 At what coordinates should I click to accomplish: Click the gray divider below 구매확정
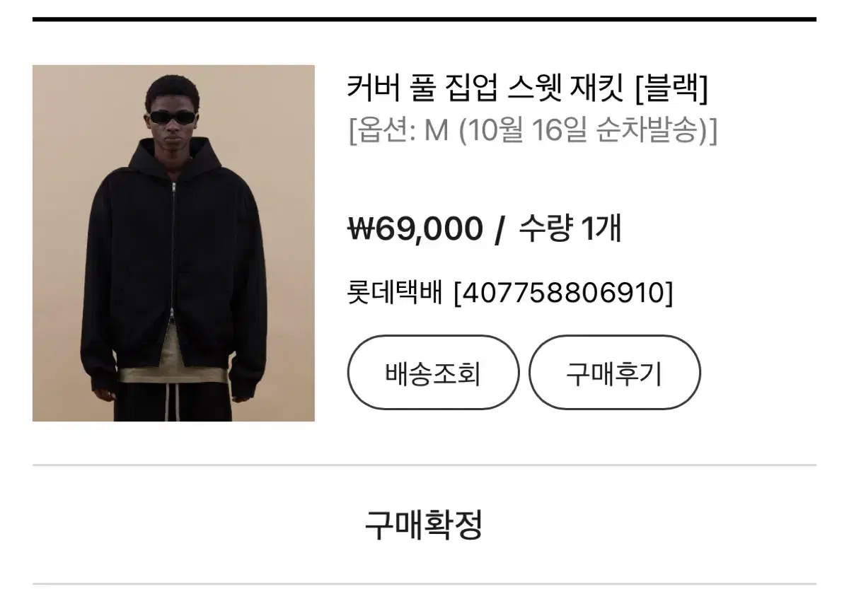pos(424,583)
